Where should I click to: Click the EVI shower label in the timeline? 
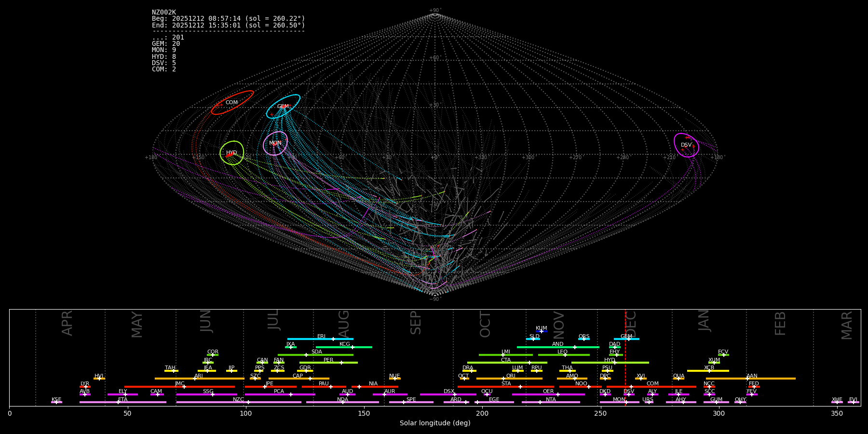[x=853, y=400]
